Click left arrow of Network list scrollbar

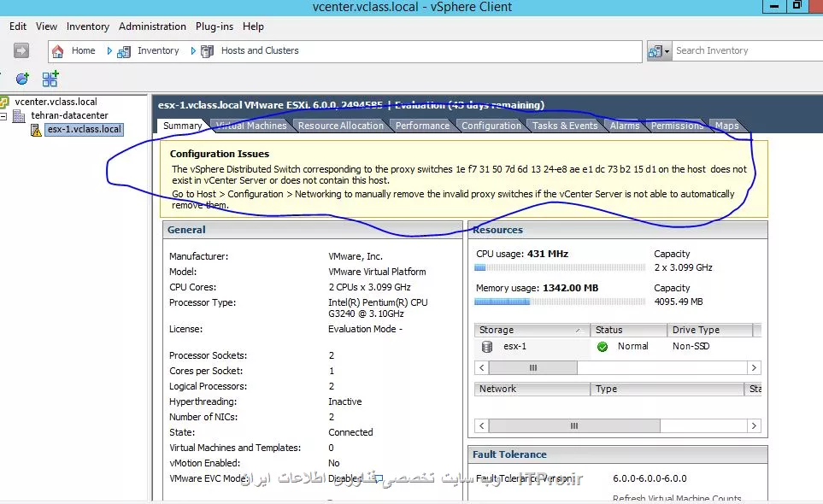[482, 426]
